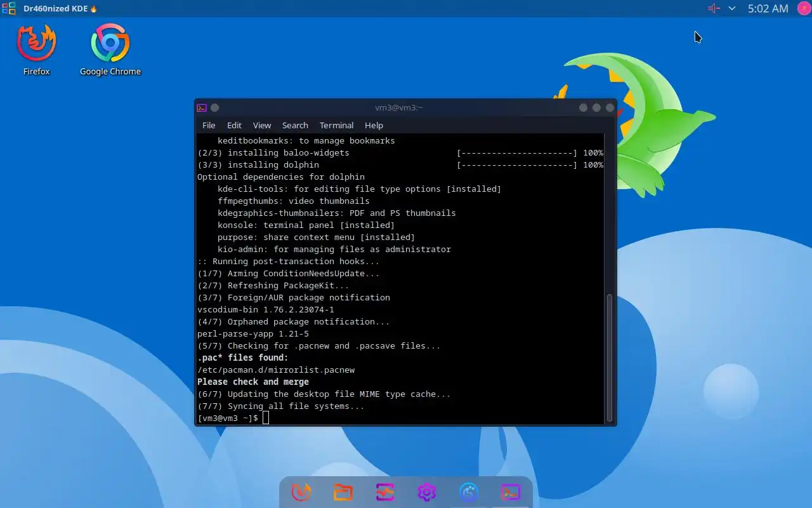Open the 5:02 AM clock

tap(768, 8)
